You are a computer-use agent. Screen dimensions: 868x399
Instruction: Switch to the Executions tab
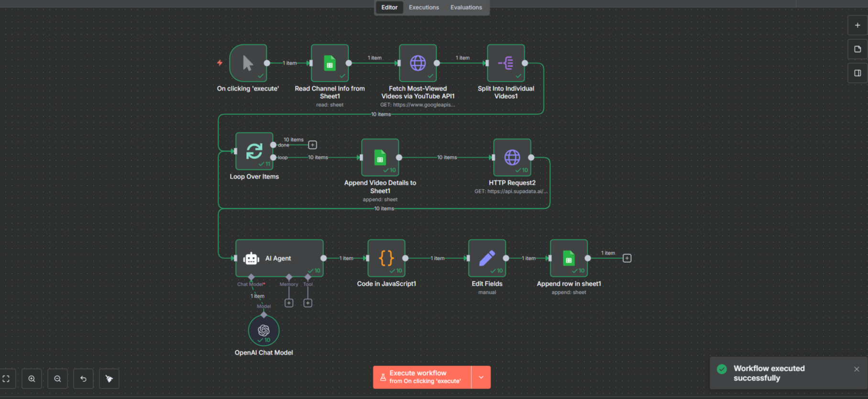click(424, 7)
